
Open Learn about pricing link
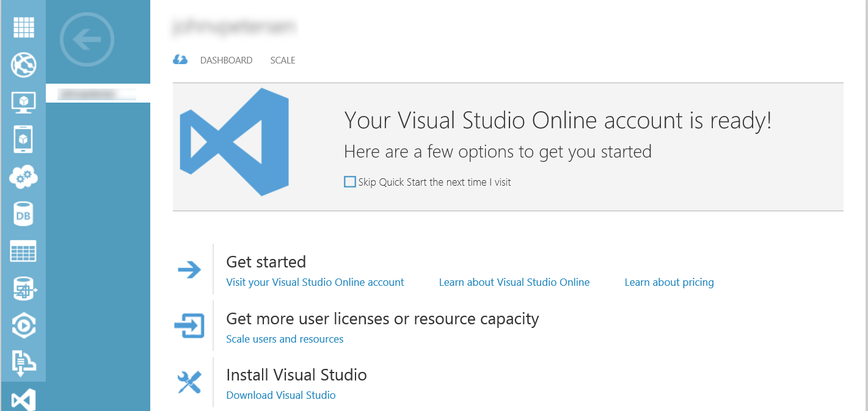point(669,282)
